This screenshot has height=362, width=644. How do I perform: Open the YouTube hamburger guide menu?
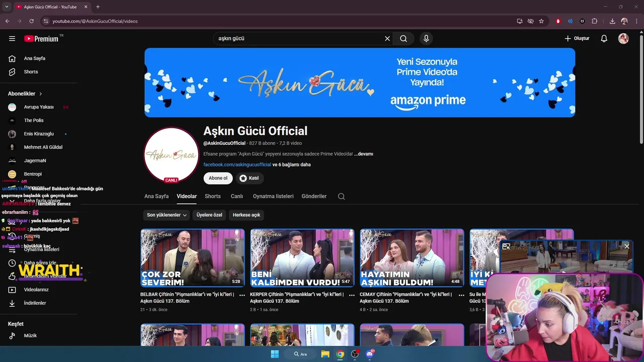point(12,39)
